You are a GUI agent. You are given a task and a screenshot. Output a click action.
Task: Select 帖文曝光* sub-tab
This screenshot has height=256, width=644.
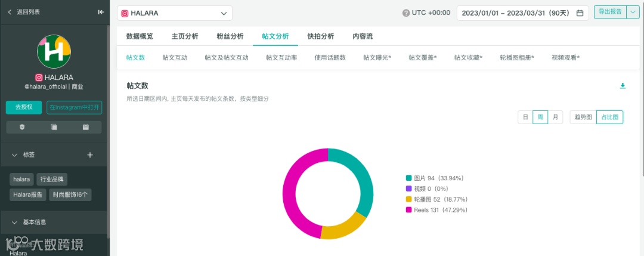coord(377,57)
